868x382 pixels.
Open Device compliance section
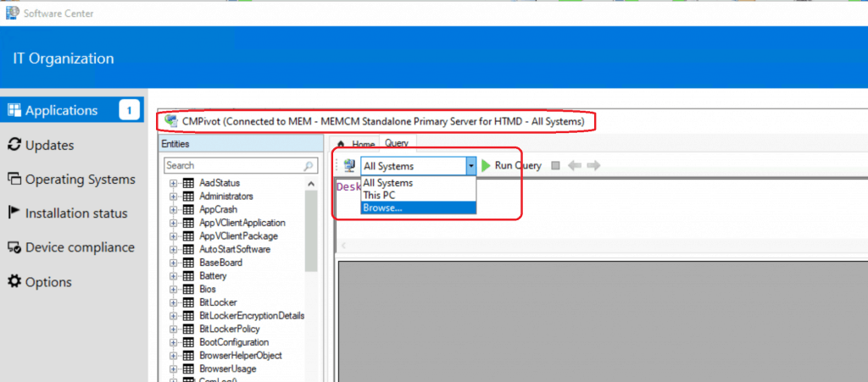[x=72, y=247]
